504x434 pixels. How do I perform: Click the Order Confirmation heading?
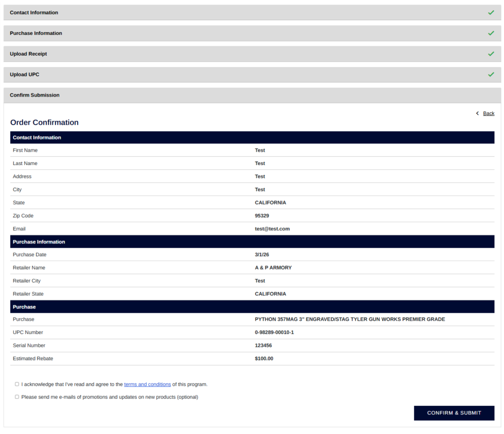pyautogui.click(x=44, y=122)
